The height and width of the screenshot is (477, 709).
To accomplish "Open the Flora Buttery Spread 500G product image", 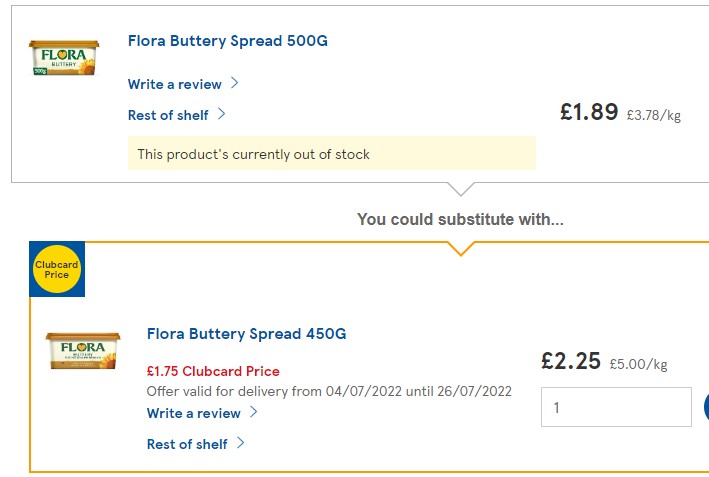I will 64,58.
